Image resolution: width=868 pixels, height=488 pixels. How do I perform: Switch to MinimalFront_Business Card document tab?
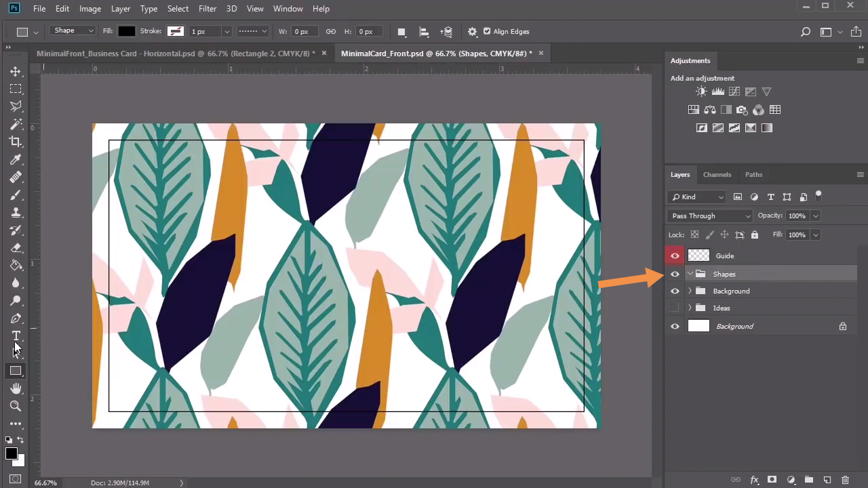[x=176, y=53]
